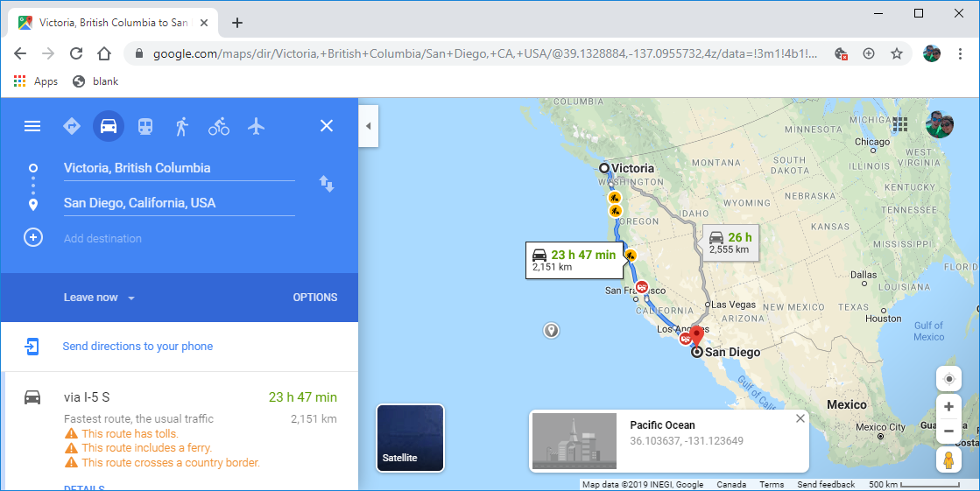The height and width of the screenshot is (491, 980).
Task: Click the road closure icon near Los Angeles
Action: pos(686,339)
